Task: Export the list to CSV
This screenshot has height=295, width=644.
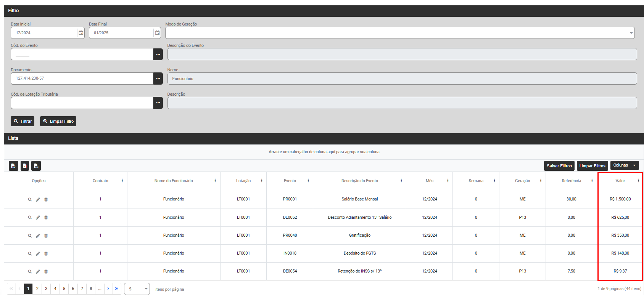Action: (36, 166)
